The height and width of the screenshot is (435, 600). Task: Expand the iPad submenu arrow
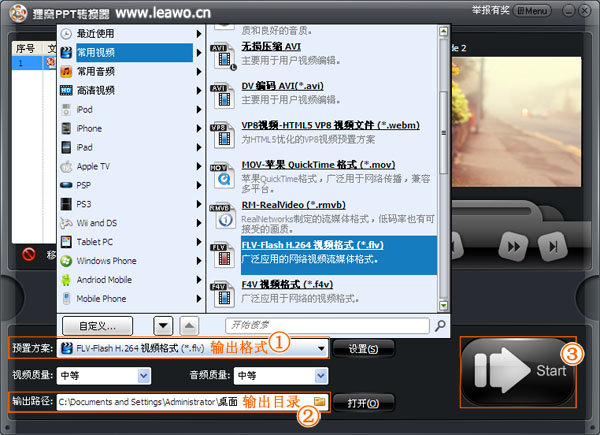[199, 147]
